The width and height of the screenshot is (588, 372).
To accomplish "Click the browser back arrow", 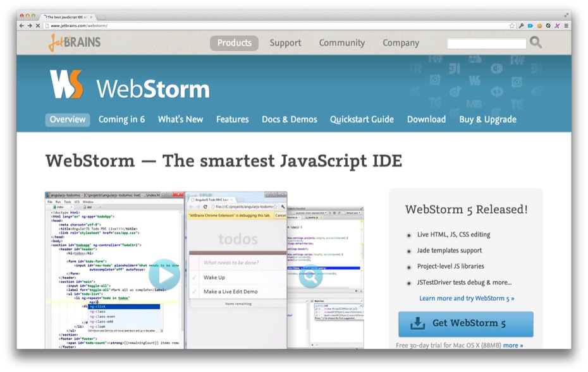I will pos(21,26).
